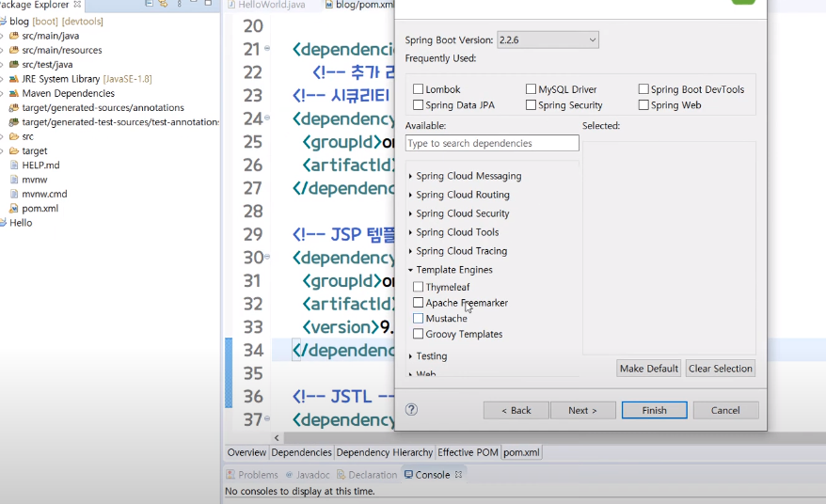
Task: Enable the Spring Security dependency
Action: [531, 104]
